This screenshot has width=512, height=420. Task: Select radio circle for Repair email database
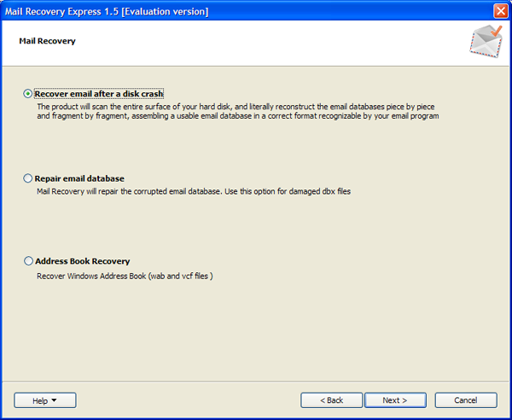point(29,178)
